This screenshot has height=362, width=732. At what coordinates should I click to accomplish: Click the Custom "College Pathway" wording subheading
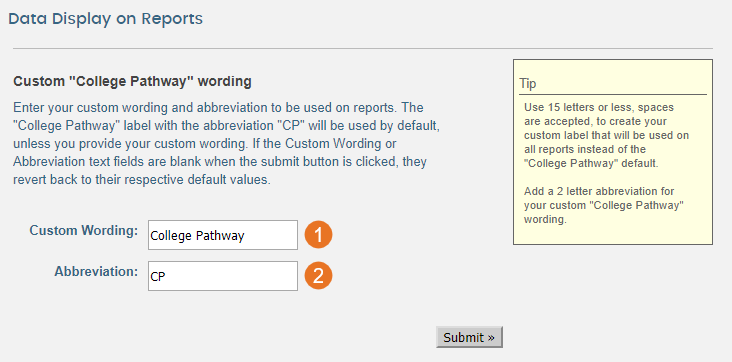click(x=133, y=82)
